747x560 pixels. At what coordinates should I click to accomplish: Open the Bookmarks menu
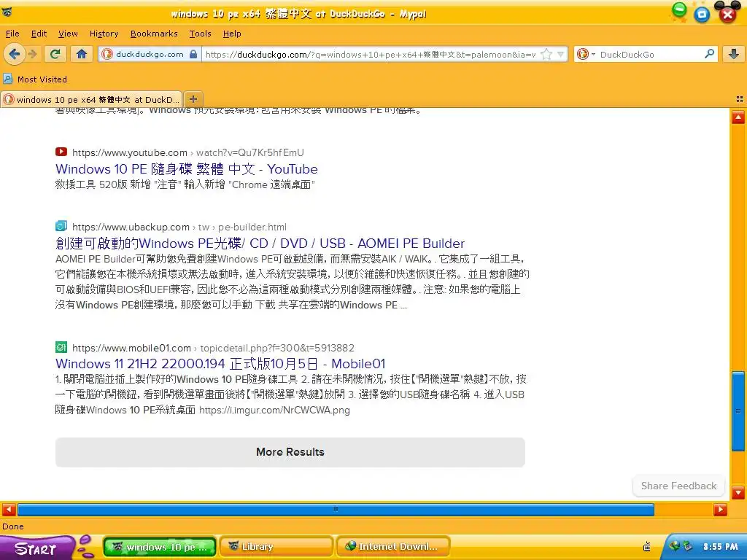(x=154, y=34)
